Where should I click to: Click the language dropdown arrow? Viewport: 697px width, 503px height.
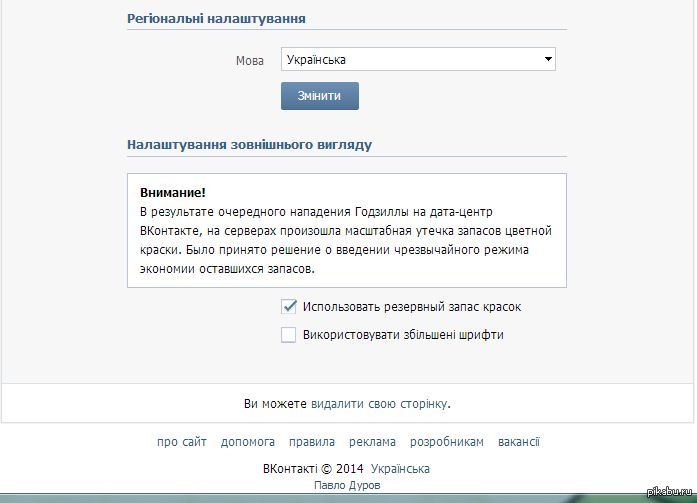[x=547, y=60]
